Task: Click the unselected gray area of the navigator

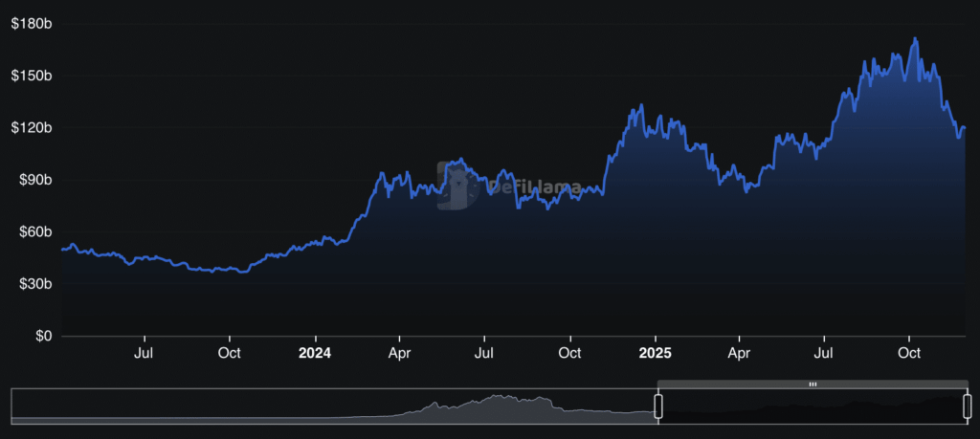Action: 335,408
